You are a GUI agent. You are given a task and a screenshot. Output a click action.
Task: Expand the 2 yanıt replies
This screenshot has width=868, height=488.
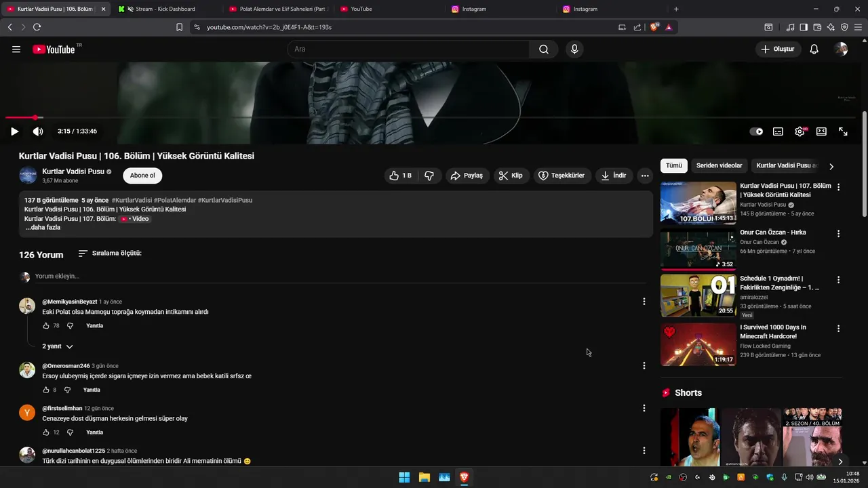tap(58, 346)
